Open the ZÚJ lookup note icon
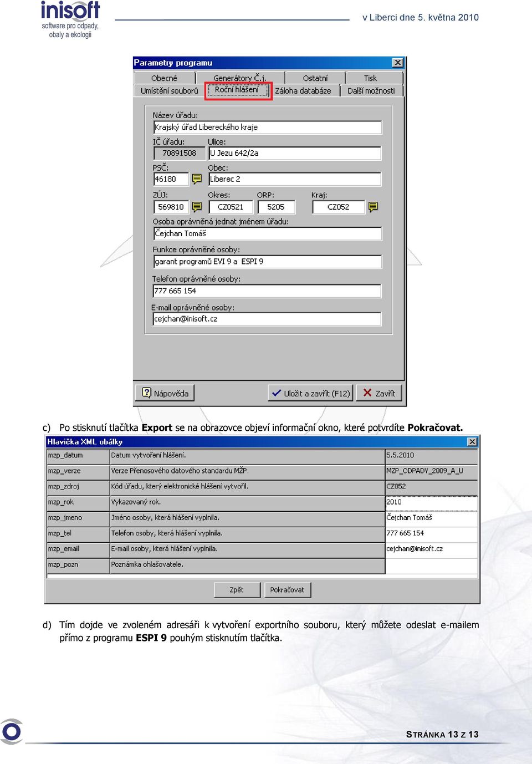This screenshot has height=764, width=532. (197, 207)
